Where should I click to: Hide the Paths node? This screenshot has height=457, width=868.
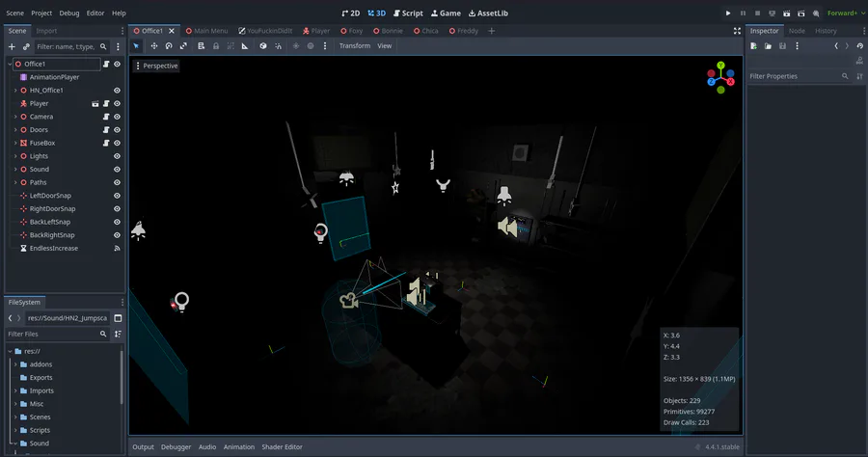coord(117,182)
